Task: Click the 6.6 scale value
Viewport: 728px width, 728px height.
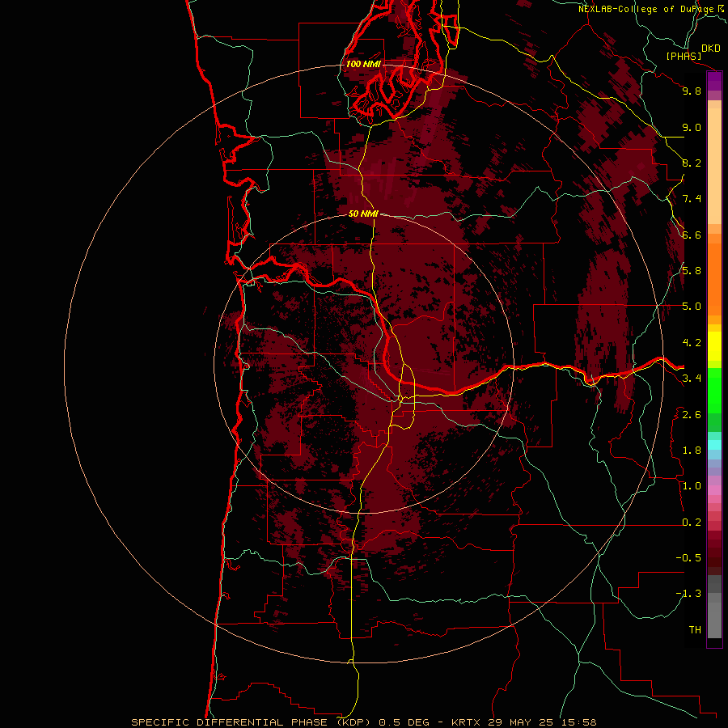Action: 692,235
